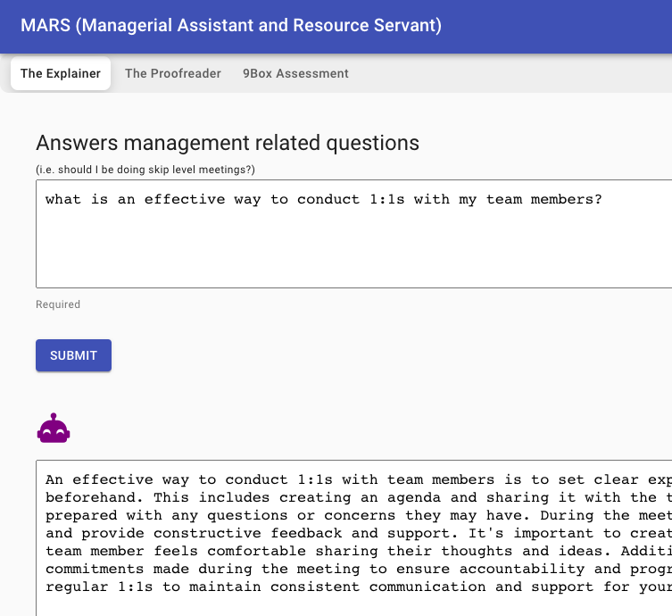Select The Explainer tab

point(61,73)
